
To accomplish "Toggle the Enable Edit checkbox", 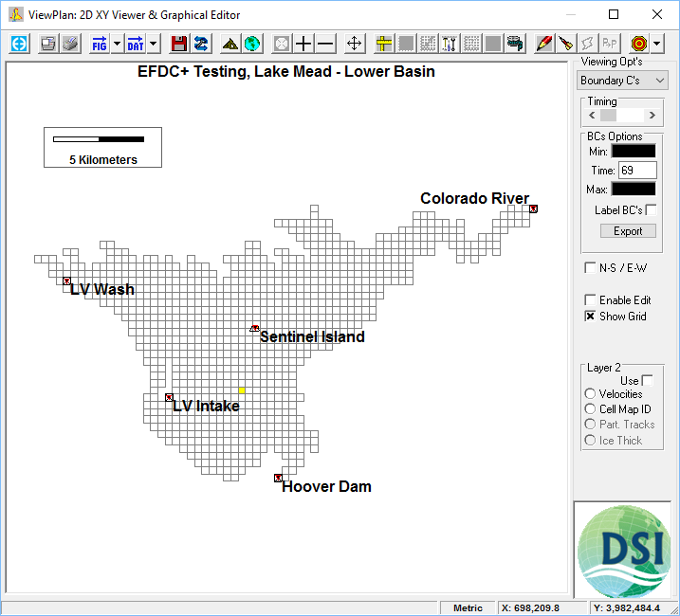I will click(x=590, y=300).
